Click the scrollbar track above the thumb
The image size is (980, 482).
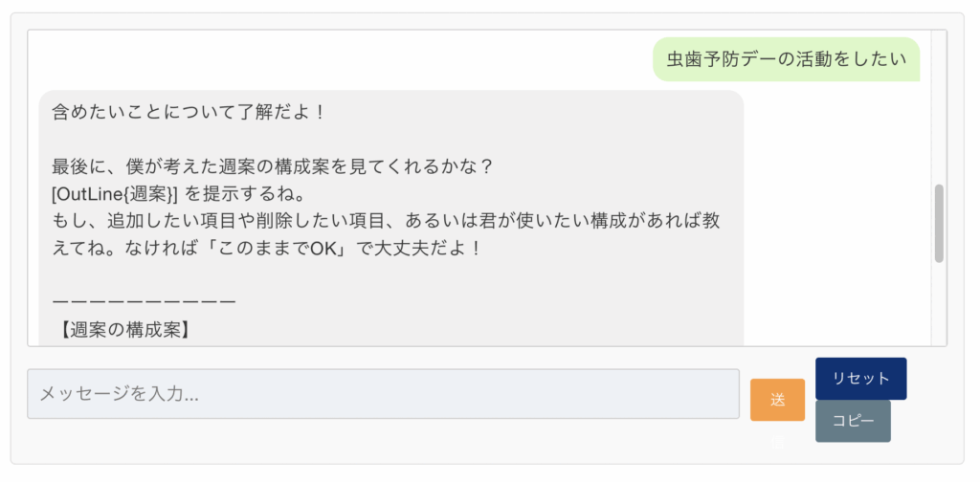[939, 107]
